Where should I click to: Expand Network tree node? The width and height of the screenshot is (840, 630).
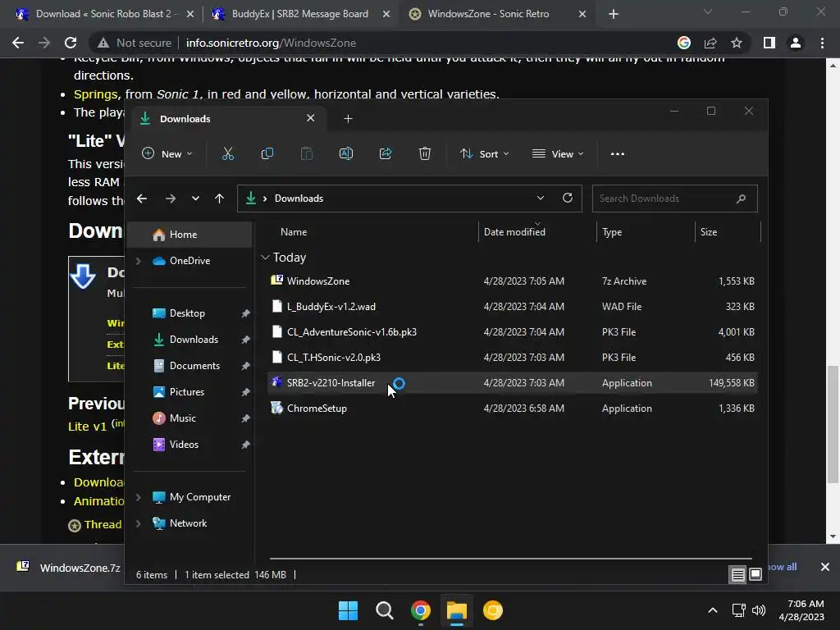tap(138, 523)
